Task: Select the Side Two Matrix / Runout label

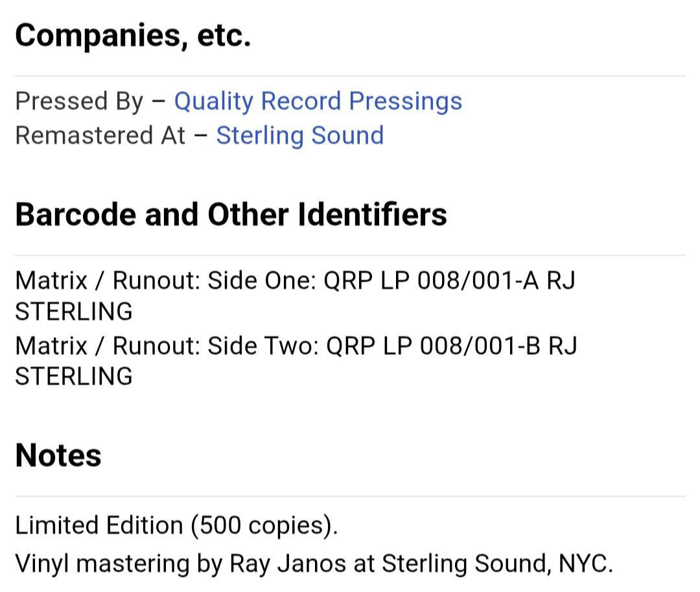Action: point(167,346)
